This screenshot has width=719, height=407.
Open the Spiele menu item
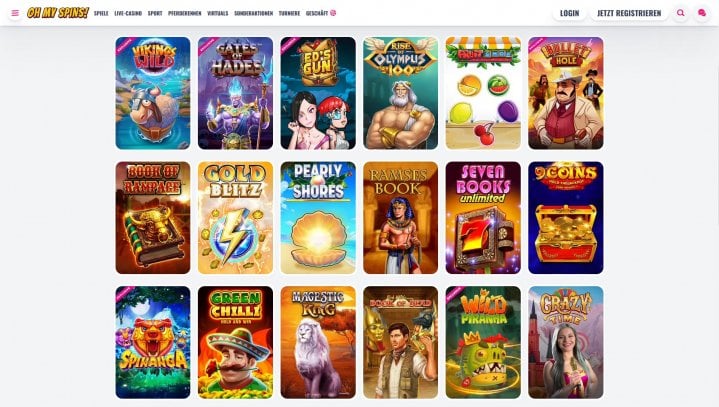[101, 13]
